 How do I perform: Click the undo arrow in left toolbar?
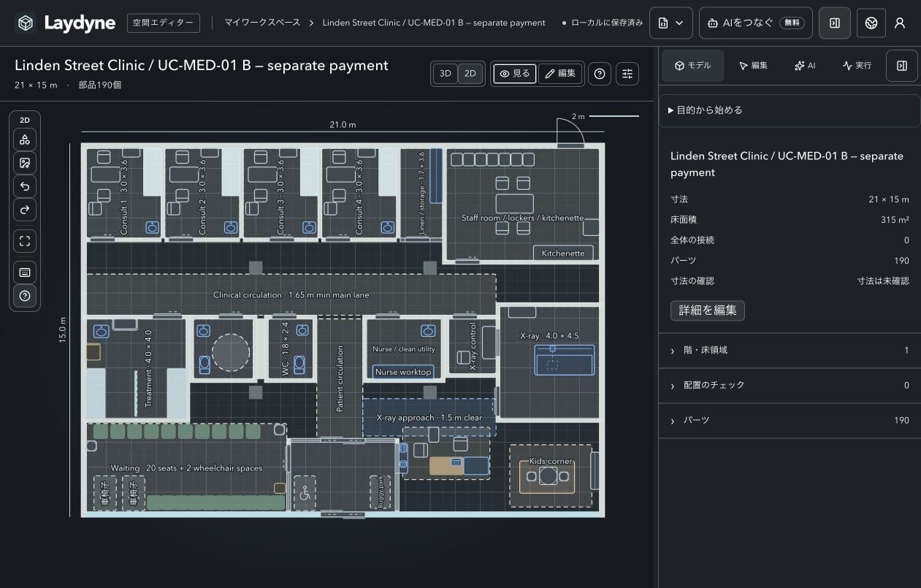[25, 186]
